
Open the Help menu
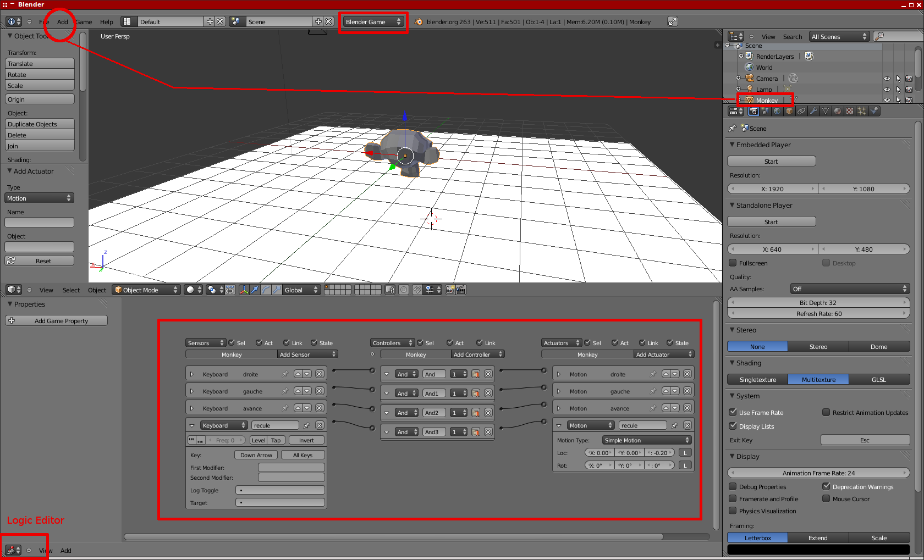pos(107,22)
